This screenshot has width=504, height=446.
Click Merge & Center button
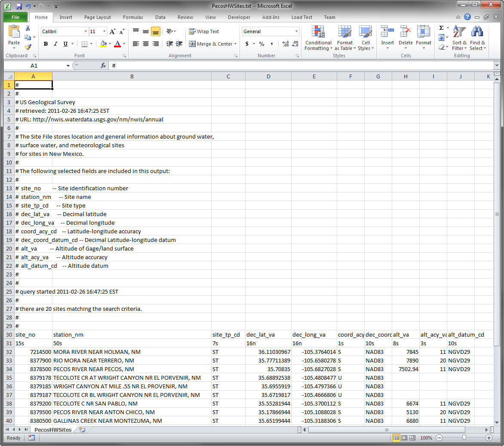pos(211,44)
